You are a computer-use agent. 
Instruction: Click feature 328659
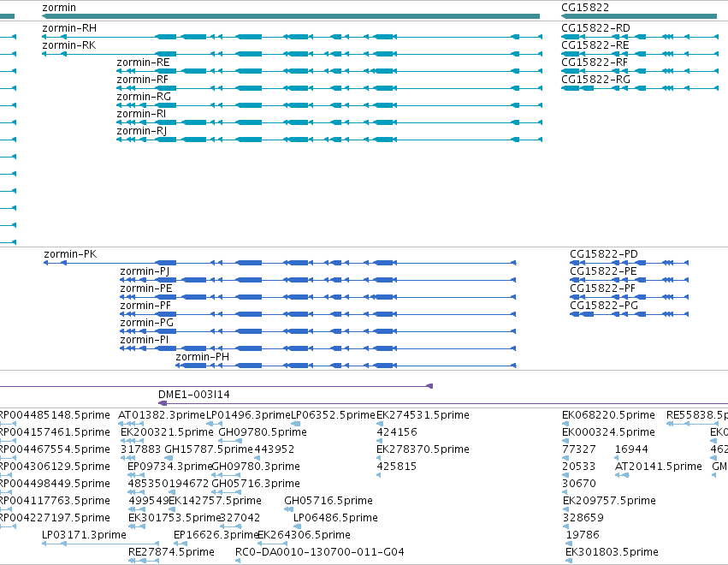pos(583,518)
